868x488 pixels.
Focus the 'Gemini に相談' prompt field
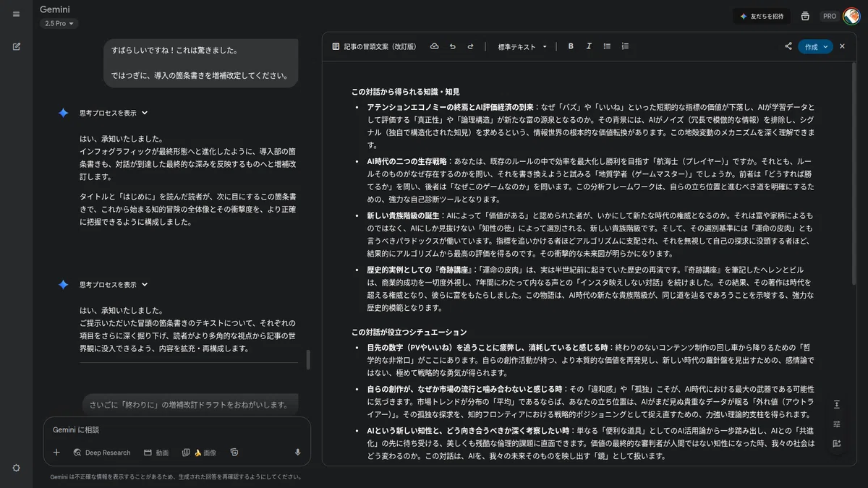coord(177,429)
